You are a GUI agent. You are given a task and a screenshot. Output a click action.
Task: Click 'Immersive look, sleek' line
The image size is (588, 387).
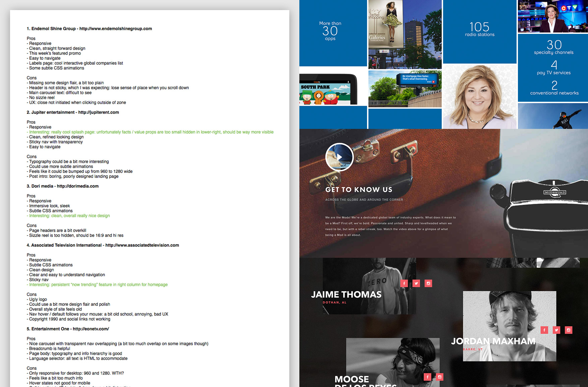48,206
